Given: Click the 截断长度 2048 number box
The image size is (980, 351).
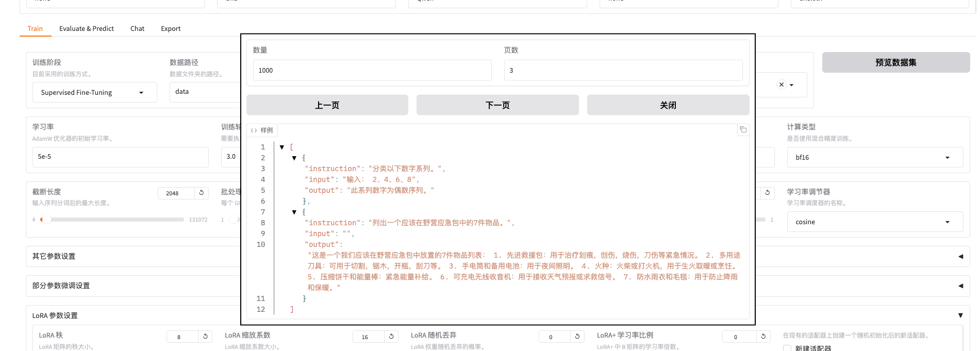Looking at the screenshot, I should (x=176, y=193).
